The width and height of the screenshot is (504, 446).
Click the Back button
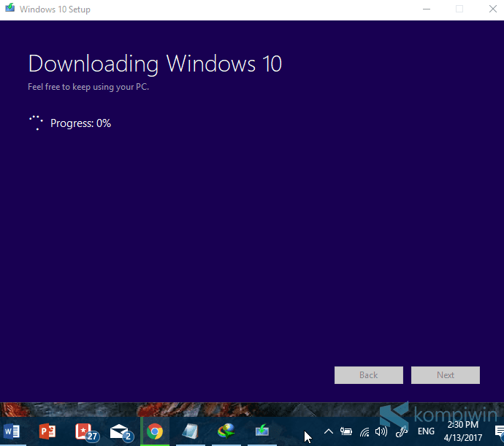click(368, 375)
